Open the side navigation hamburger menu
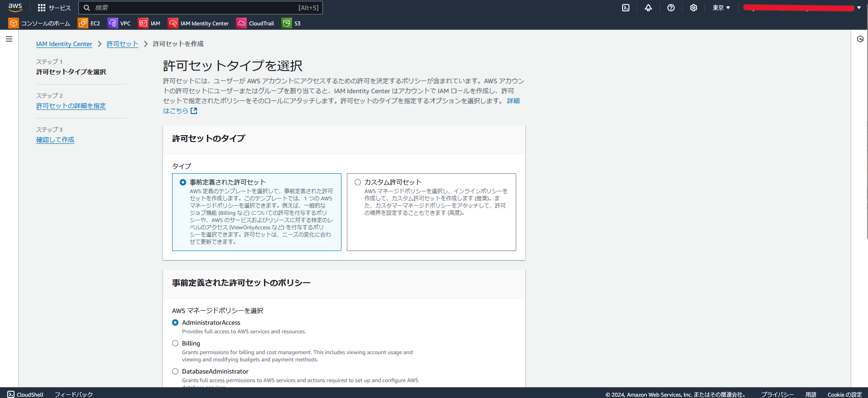868x398 pixels. (x=9, y=39)
